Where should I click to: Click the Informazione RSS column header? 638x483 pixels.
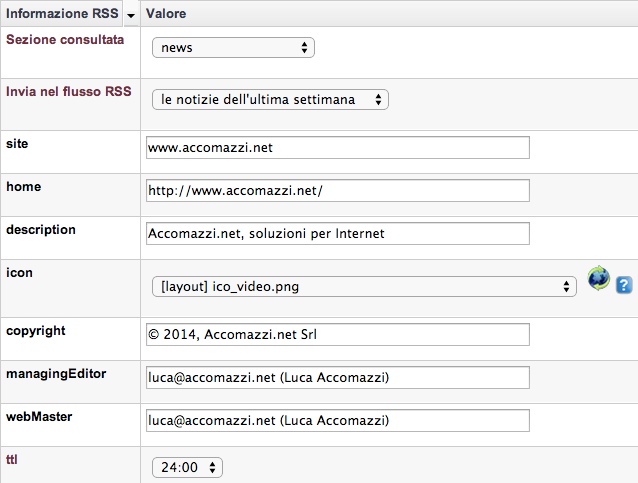click(x=62, y=13)
